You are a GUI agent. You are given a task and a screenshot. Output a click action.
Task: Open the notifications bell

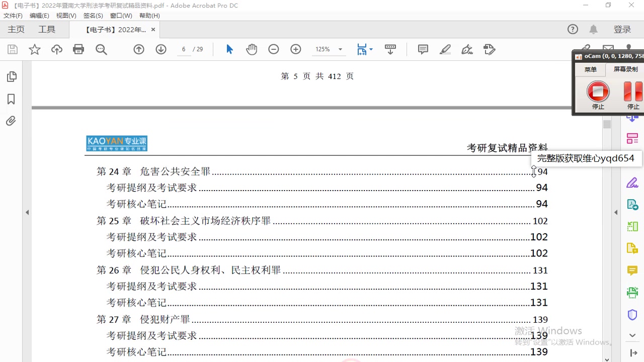(x=594, y=29)
